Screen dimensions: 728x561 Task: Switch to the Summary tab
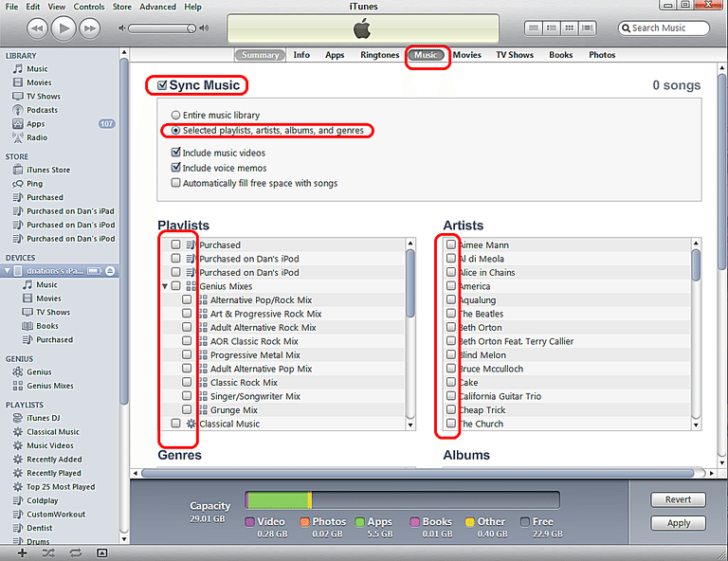pos(260,55)
